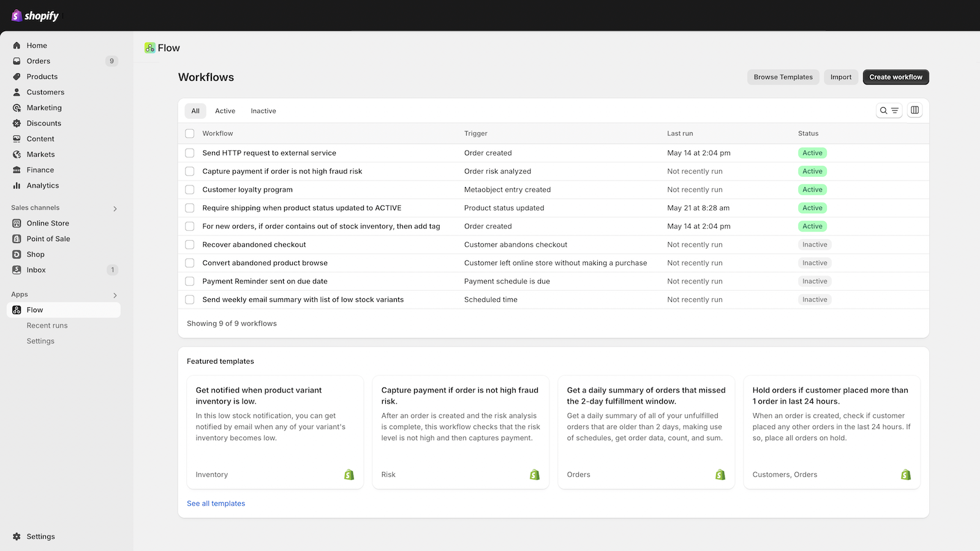Select the Customer loyalty program checkbox
980x551 pixels.
pos(190,190)
